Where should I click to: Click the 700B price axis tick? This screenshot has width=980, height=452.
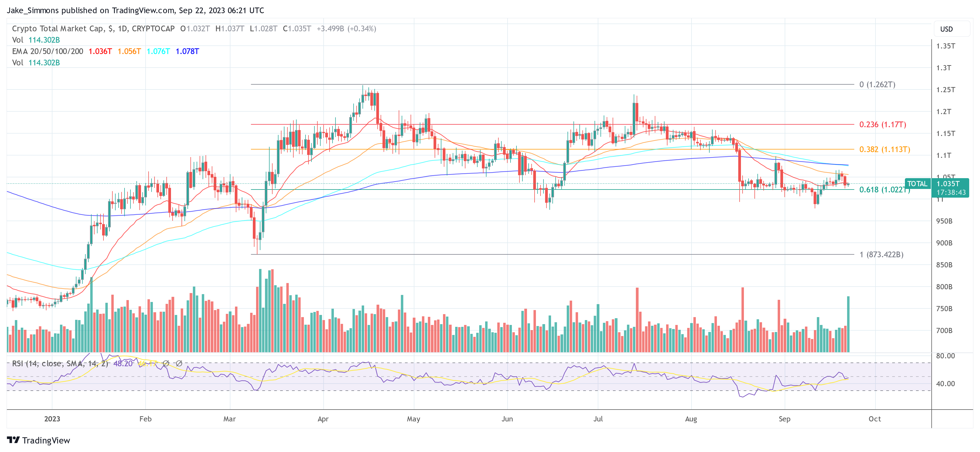click(x=944, y=331)
